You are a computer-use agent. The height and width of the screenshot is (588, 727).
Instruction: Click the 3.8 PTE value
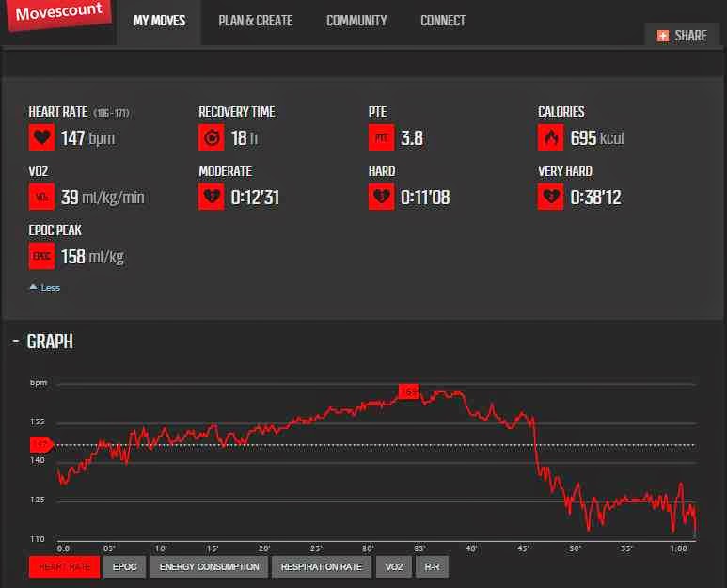tap(412, 137)
